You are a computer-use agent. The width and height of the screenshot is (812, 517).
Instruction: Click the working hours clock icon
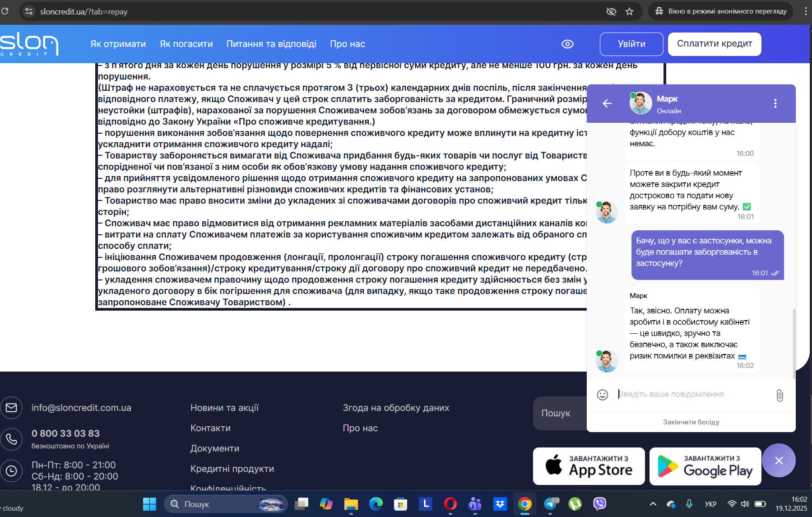coord(11,471)
